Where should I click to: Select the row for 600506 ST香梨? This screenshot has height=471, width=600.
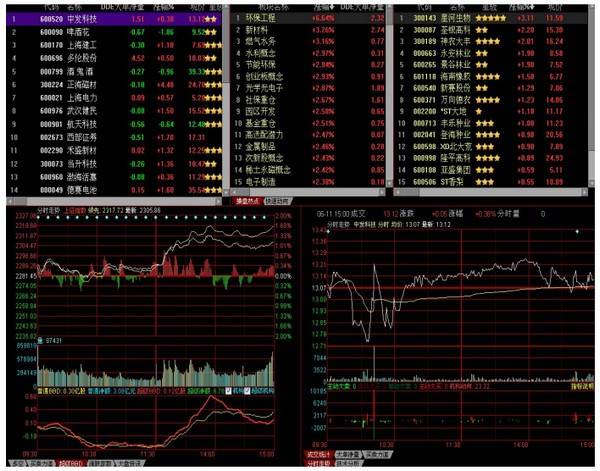pos(491,182)
